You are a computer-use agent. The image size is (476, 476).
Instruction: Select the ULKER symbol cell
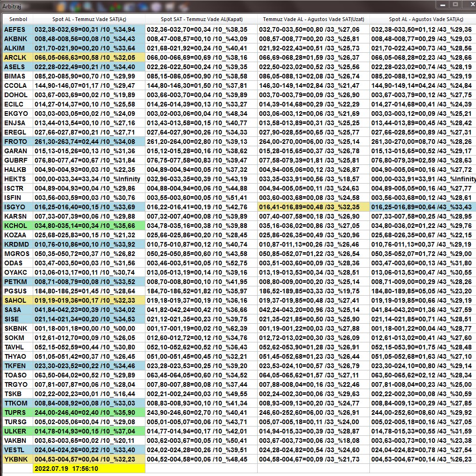pos(18,431)
